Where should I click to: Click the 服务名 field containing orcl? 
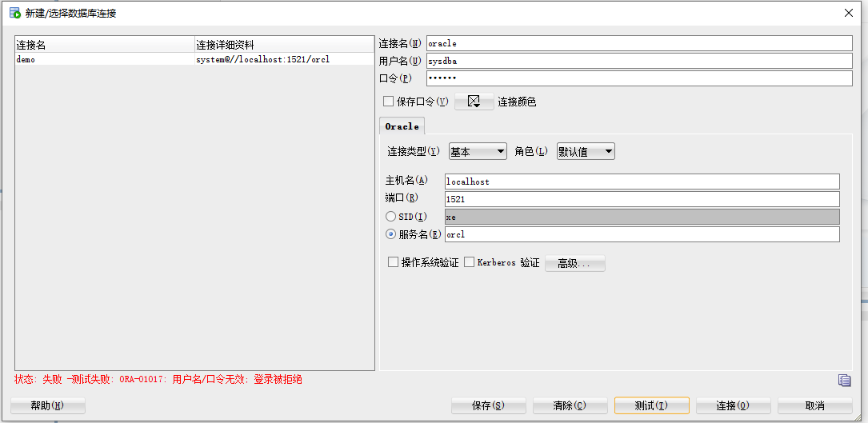tap(642, 234)
